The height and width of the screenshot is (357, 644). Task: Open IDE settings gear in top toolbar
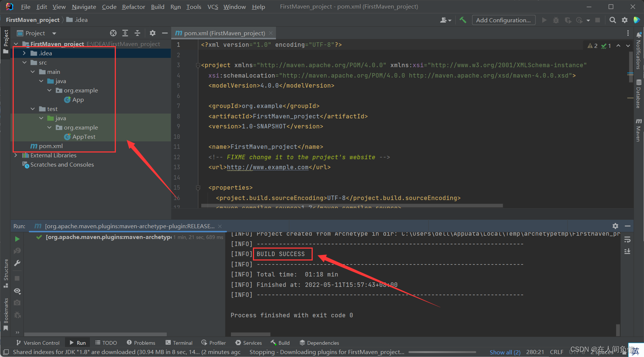click(x=625, y=20)
